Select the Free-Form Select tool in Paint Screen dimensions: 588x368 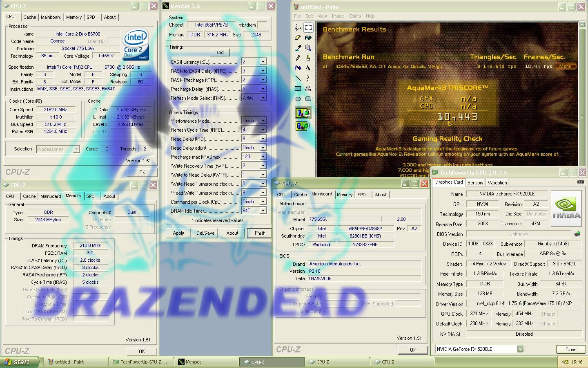click(298, 27)
